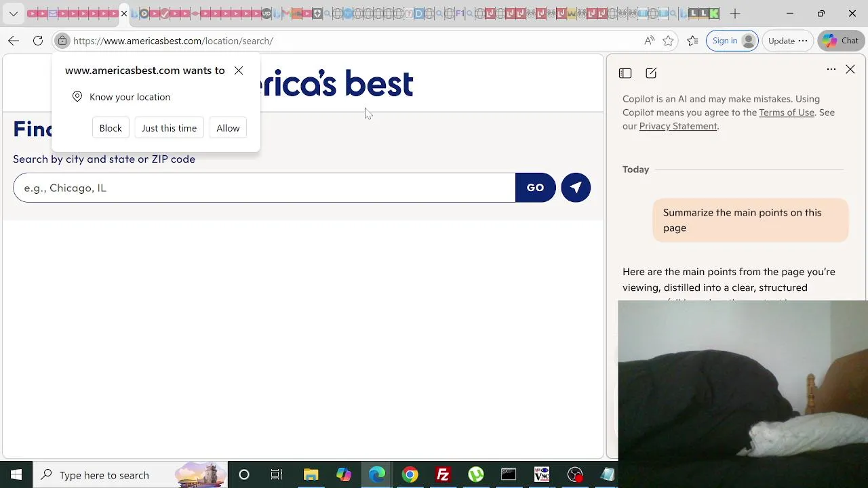
Task: Select the 'Summarize the main points' message
Action: [751, 220]
